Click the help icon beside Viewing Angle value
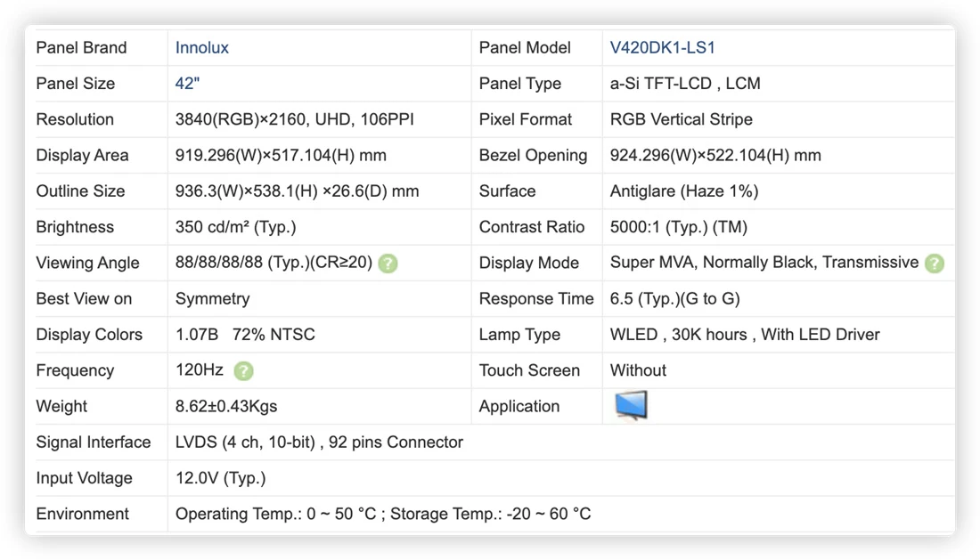980x560 pixels. (x=388, y=264)
